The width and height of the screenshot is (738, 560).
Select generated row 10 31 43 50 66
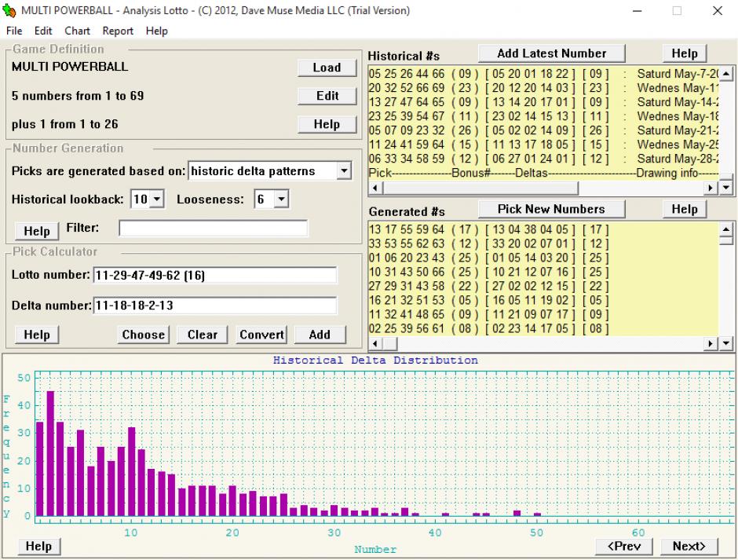[543, 273]
